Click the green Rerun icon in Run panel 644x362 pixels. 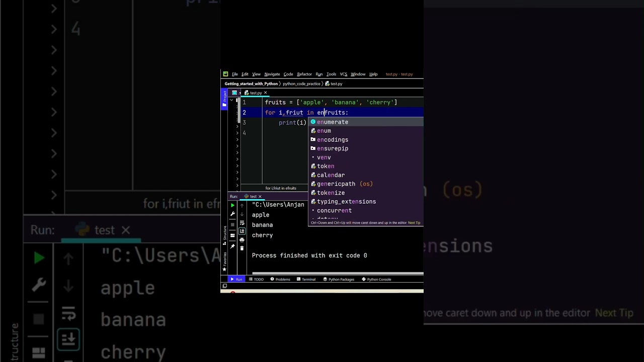coord(232,205)
